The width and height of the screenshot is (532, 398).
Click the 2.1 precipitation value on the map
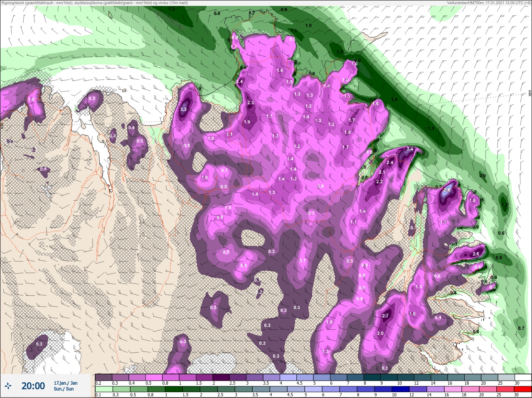(x=382, y=172)
